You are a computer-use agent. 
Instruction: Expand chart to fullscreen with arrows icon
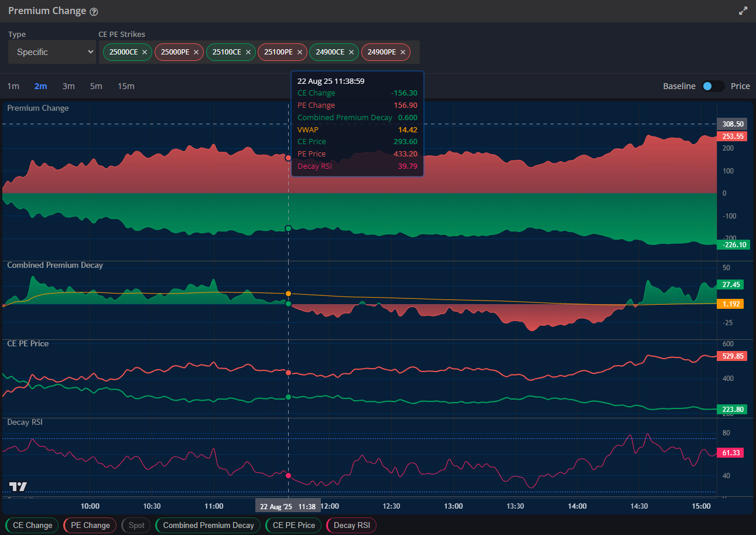coord(743,11)
